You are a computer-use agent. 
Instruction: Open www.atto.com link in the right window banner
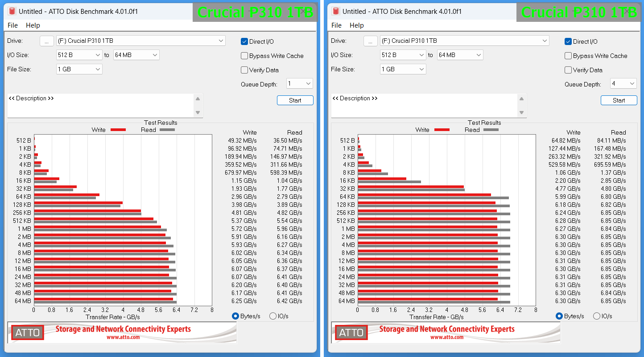[x=447, y=337]
